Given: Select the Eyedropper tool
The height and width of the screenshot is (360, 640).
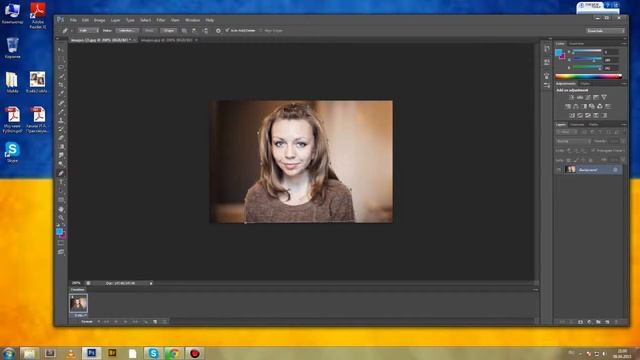Looking at the screenshot, I should (x=61, y=94).
